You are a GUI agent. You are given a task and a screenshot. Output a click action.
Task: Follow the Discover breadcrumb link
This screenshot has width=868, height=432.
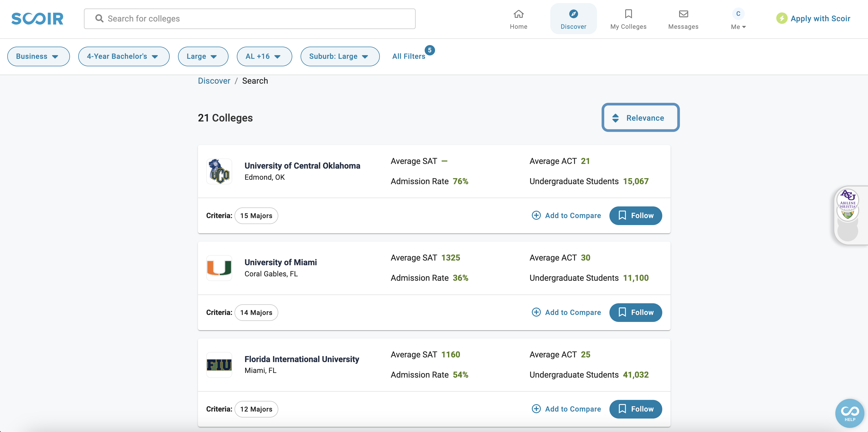point(214,81)
